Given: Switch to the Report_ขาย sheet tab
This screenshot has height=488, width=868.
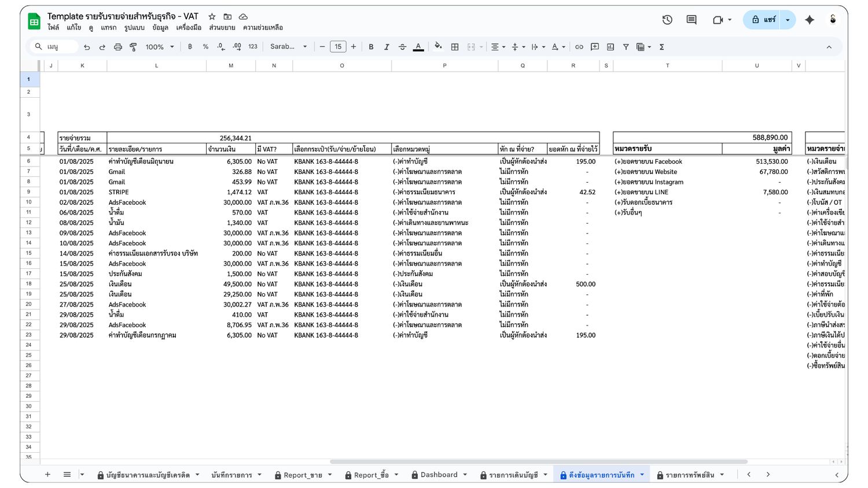Looking at the screenshot, I should coord(303,475).
